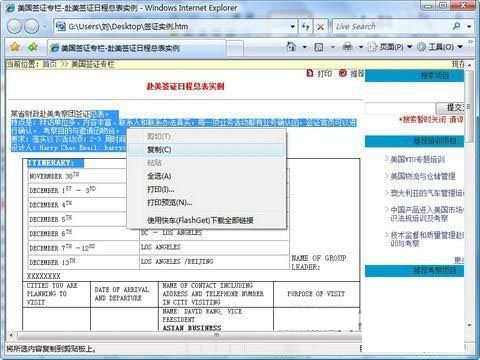Click the vertical scrollbar down arrow
This screenshot has width=480, height=360.
click(x=469, y=325)
